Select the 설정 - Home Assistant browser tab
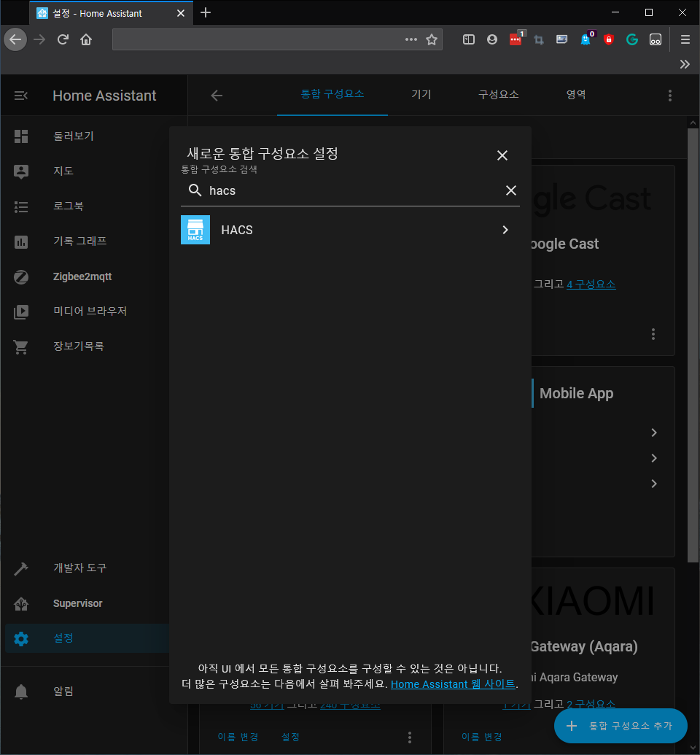This screenshot has height=755, width=700. (112, 13)
